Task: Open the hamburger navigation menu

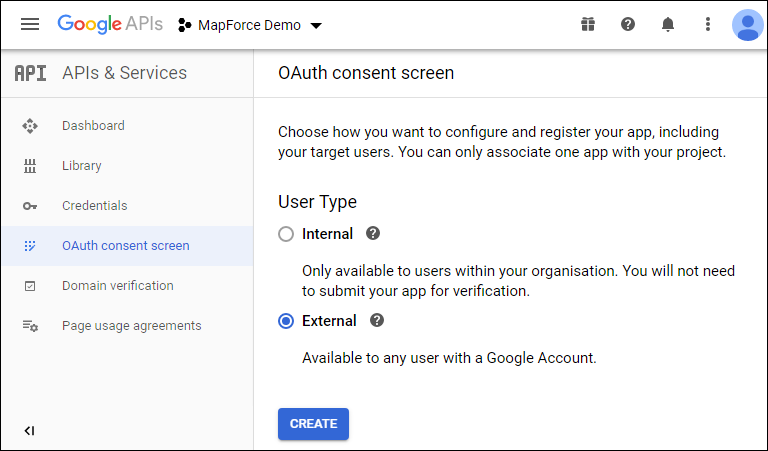Action: pyautogui.click(x=30, y=25)
